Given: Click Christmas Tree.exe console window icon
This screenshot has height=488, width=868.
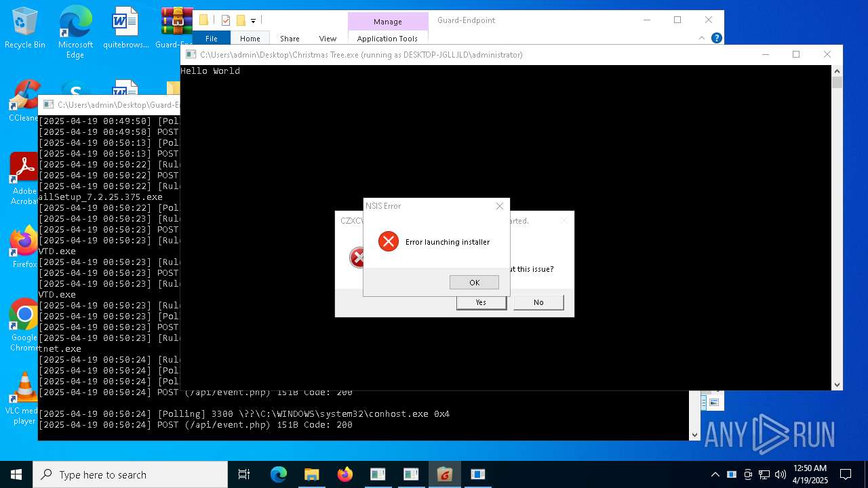Looking at the screenshot, I should coord(191,54).
